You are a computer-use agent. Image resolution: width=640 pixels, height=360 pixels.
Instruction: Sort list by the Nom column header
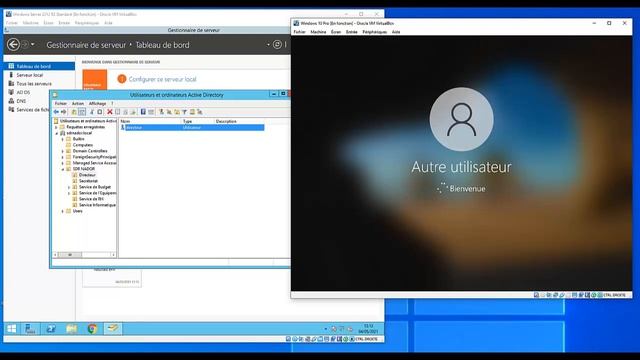pos(150,121)
